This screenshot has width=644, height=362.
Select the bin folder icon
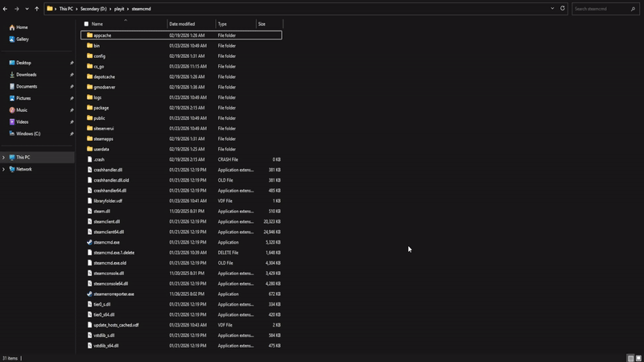click(89, 46)
